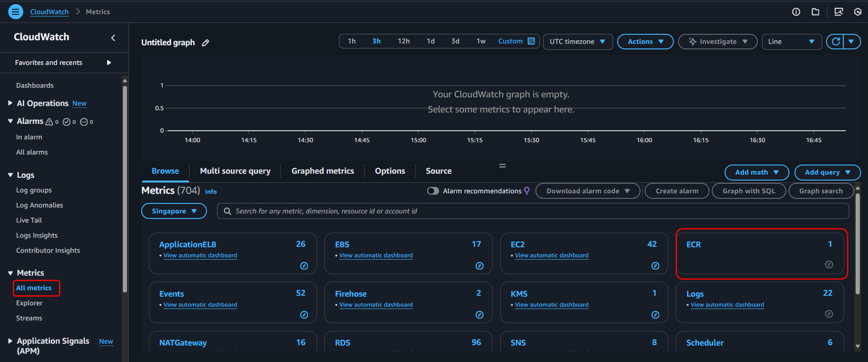Open the ECR metrics namespace
The image size is (868, 362).
pos(693,245)
